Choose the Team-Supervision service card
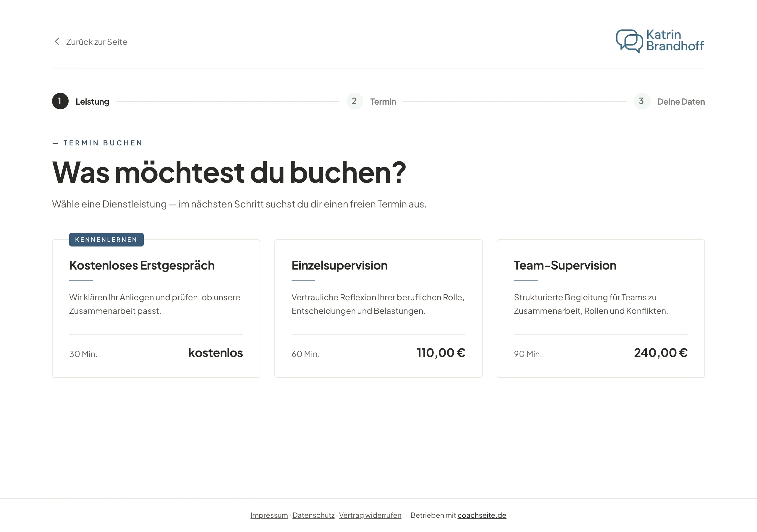 click(601, 309)
